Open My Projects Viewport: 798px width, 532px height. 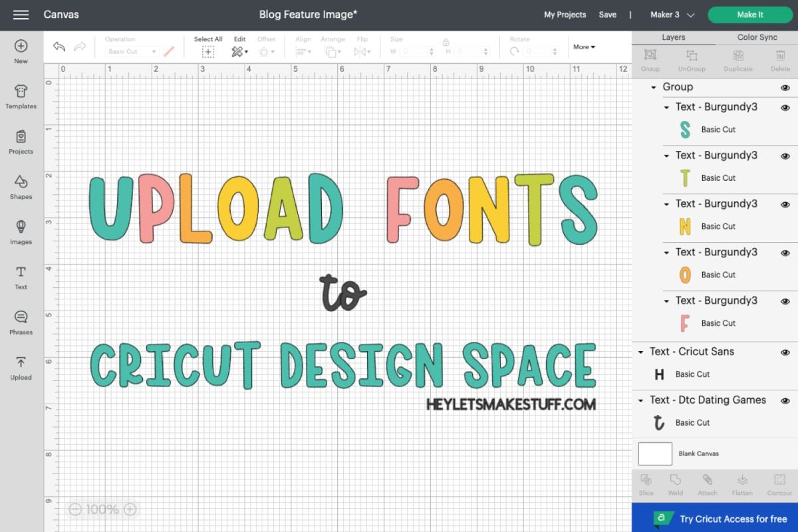click(565, 15)
